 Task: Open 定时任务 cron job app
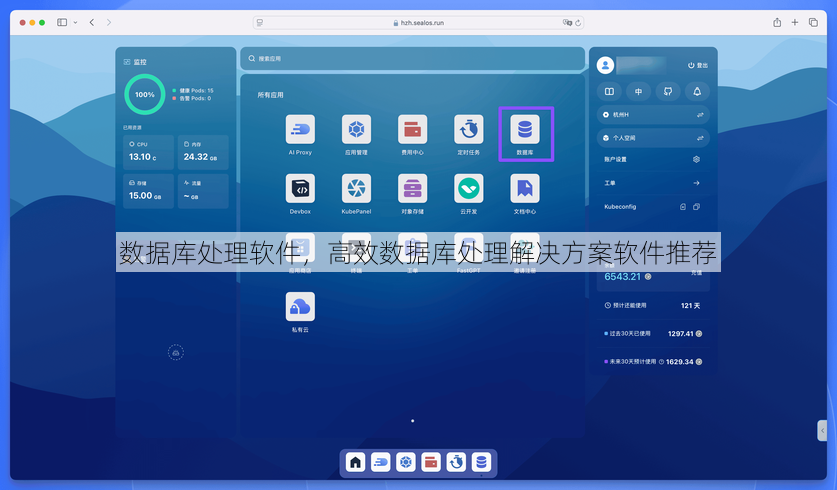(x=469, y=129)
